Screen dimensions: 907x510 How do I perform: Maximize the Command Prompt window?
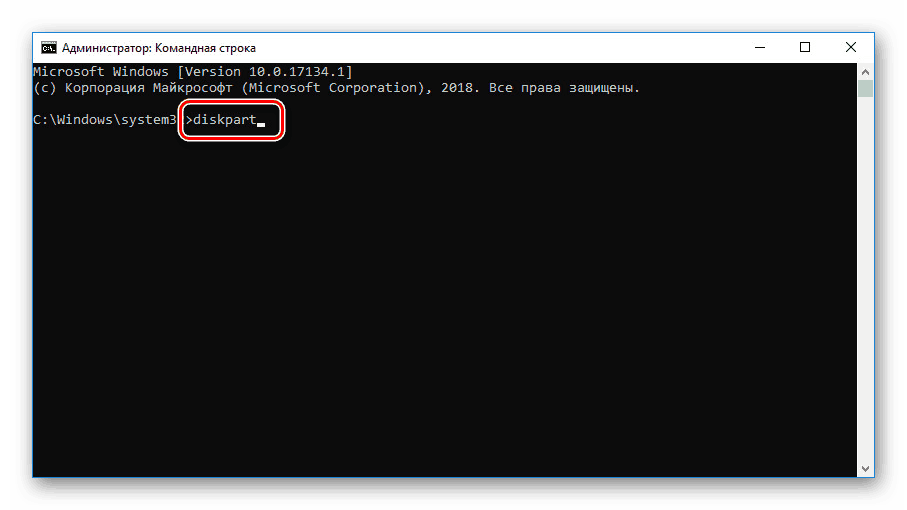click(805, 47)
